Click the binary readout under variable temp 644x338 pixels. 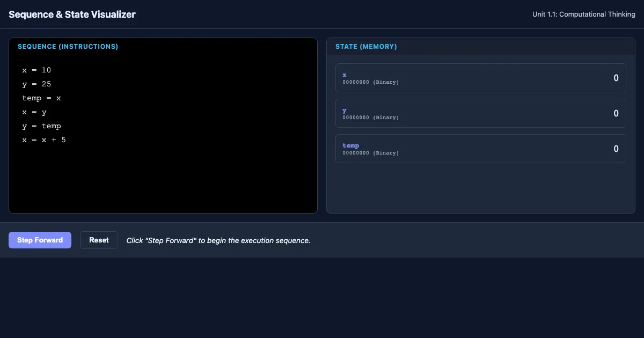pyautogui.click(x=371, y=153)
